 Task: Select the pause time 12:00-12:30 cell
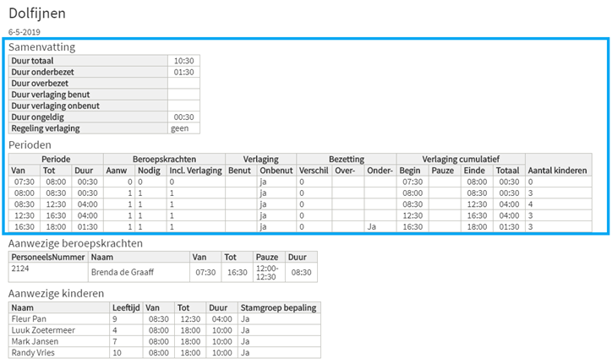tap(265, 273)
